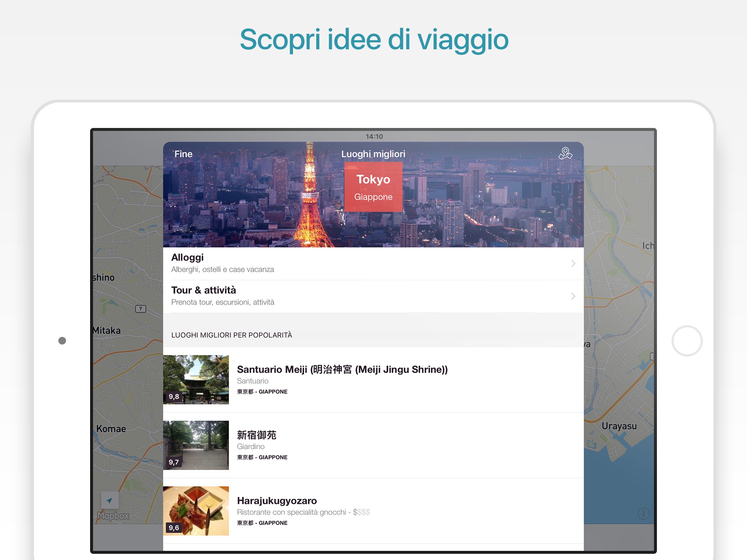Tap the 9,6 rating badge

pyautogui.click(x=174, y=528)
